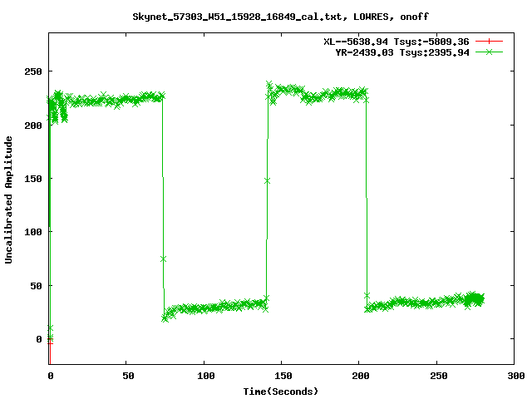Click the 250 tick label on the amplitude axis
This screenshot has width=532, height=399.
click(33, 71)
